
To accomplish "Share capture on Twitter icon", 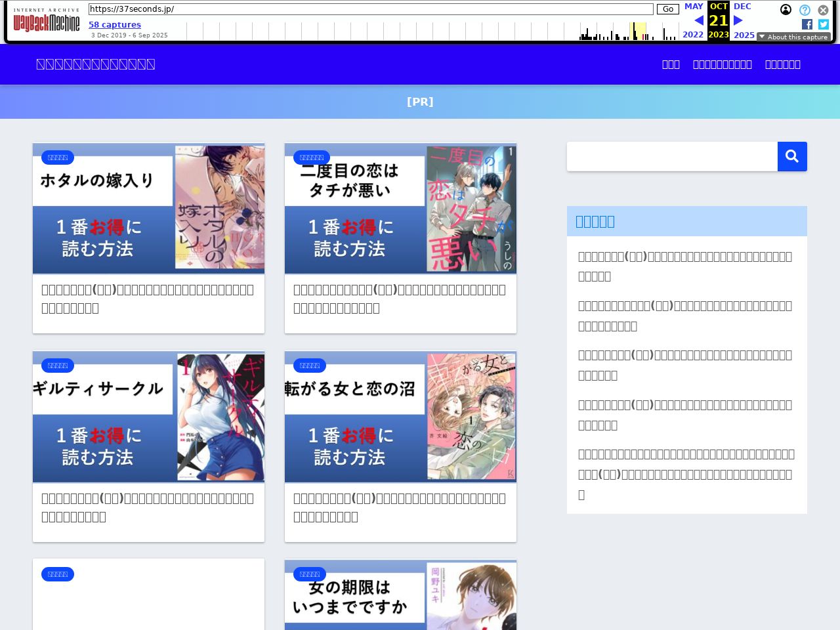I will pos(824,24).
